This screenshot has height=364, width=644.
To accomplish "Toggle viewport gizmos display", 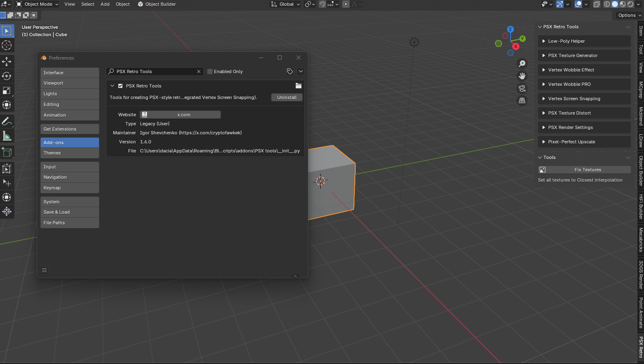I will (560, 4).
